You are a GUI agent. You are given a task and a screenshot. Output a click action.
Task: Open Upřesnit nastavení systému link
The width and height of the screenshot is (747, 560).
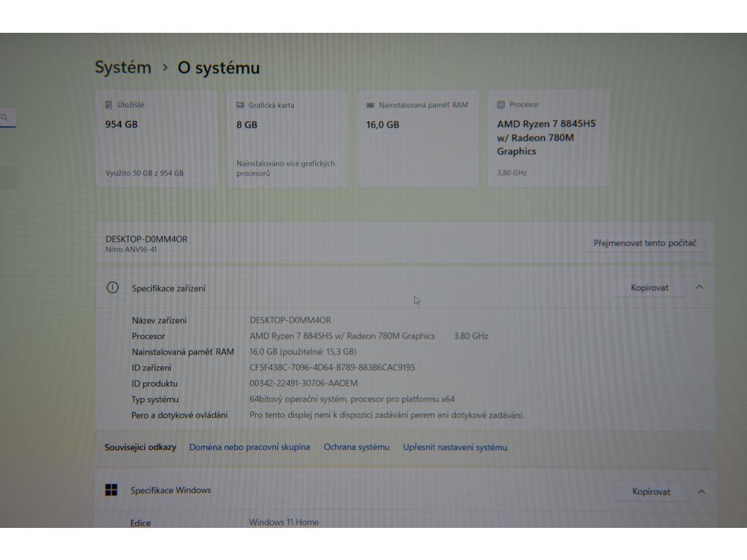[455, 447]
